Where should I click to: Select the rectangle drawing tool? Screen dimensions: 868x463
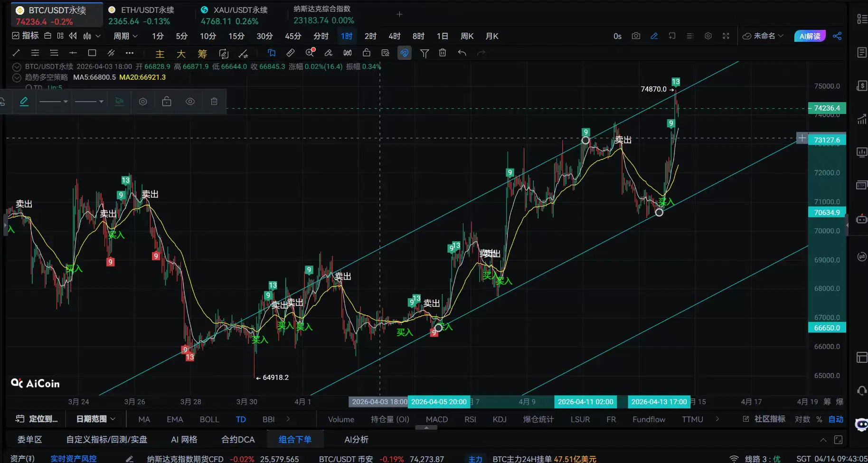click(92, 53)
